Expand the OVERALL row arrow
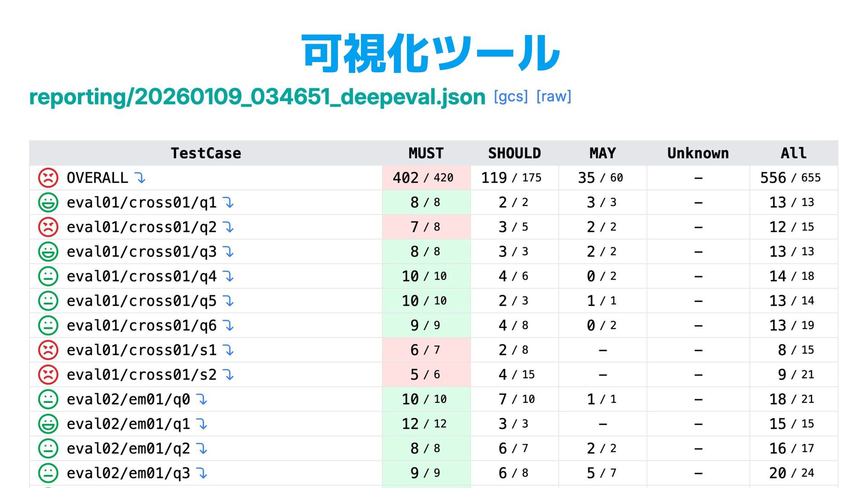 [140, 178]
